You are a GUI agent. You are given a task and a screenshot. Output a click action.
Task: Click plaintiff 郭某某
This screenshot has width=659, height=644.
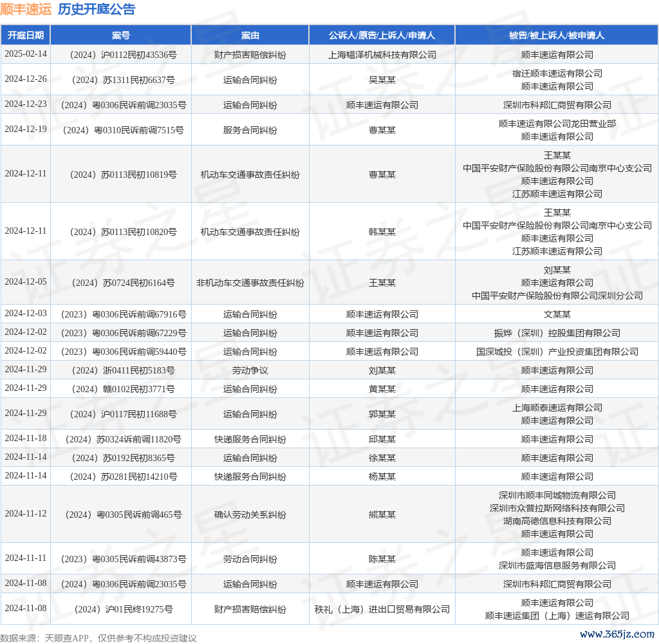382,414
